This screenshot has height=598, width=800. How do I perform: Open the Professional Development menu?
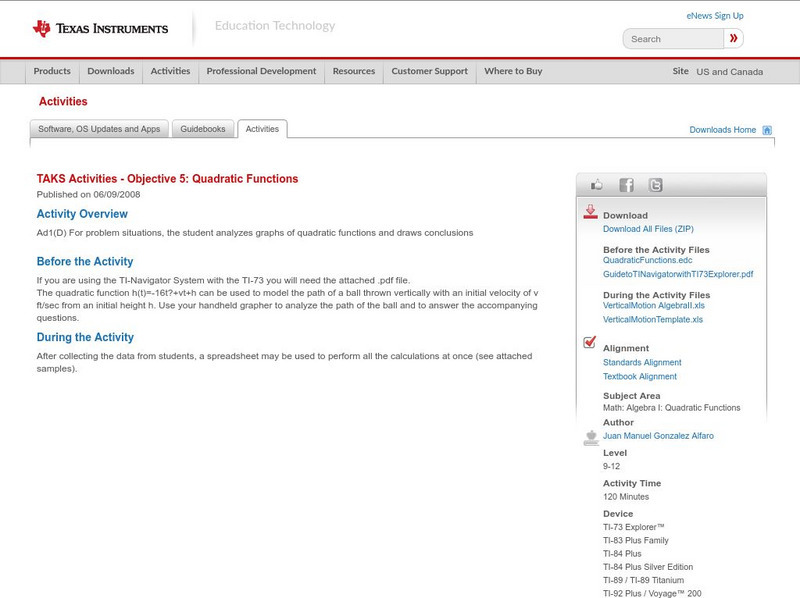point(261,71)
